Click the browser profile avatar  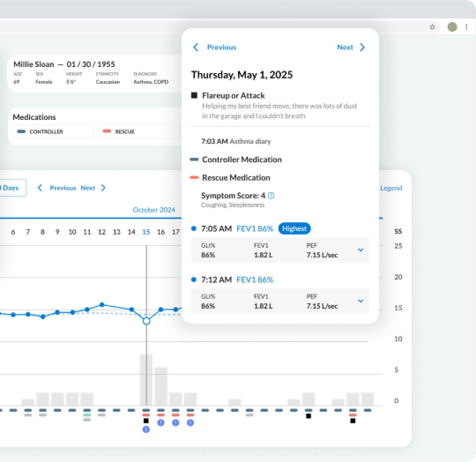pyautogui.click(x=452, y=27)
